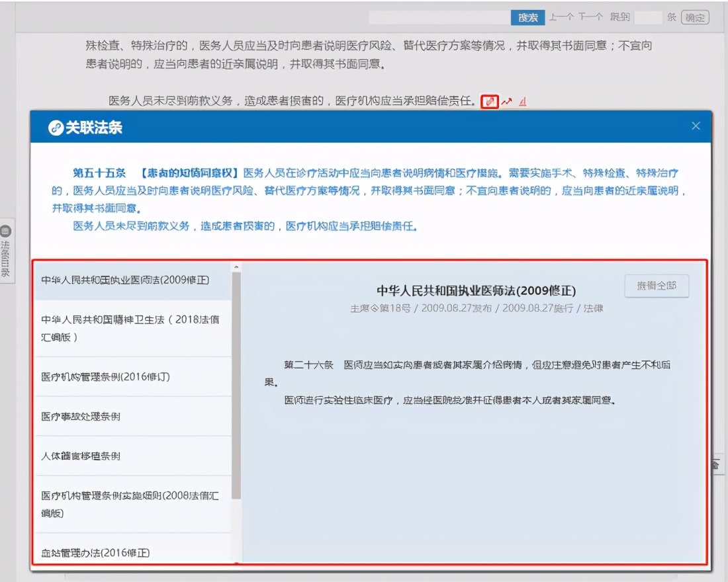
Task: Select 人体器官移植条例 in the list
Action: click(x=133, y=456)
